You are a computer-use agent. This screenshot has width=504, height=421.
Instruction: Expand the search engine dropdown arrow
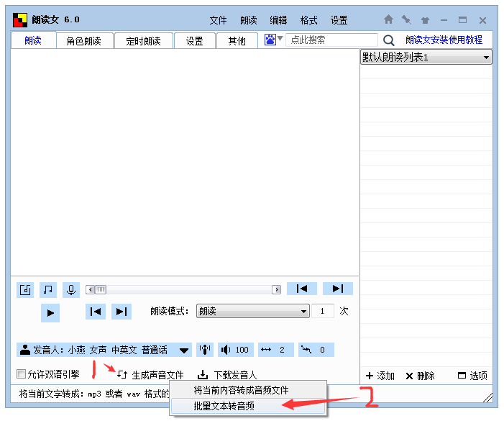pos(280,39)
